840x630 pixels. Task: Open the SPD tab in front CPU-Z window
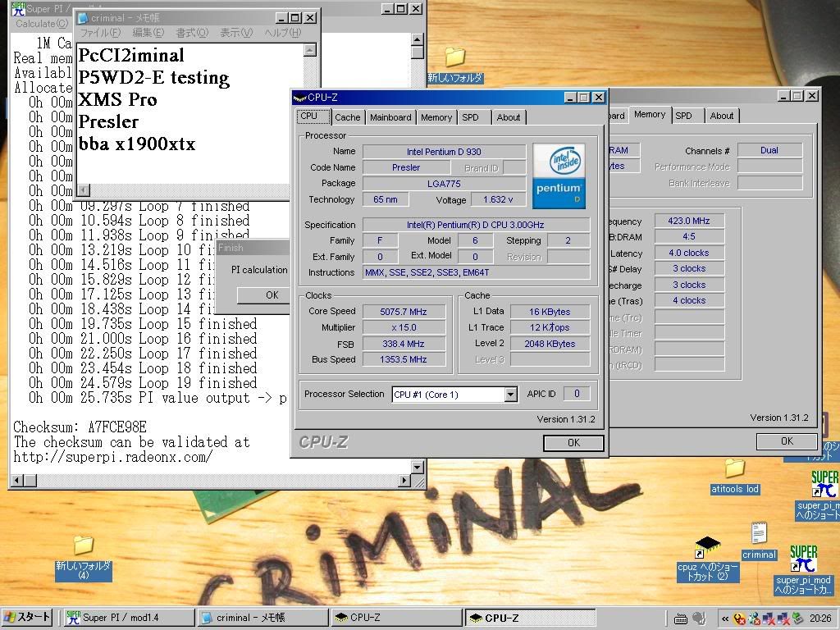[470, 117]
